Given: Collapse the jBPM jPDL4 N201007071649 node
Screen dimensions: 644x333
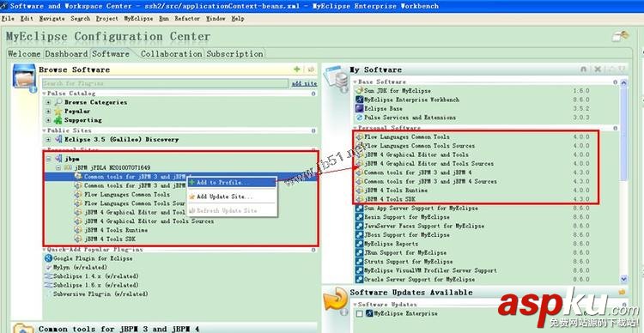Looking at the screenshot, I should (58, 167).
